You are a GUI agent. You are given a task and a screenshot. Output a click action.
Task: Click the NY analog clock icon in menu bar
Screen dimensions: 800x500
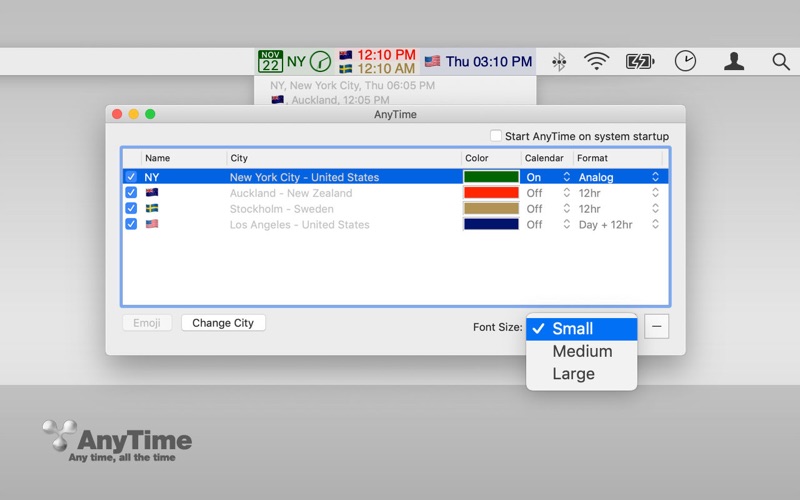click(x=320, y=61)
